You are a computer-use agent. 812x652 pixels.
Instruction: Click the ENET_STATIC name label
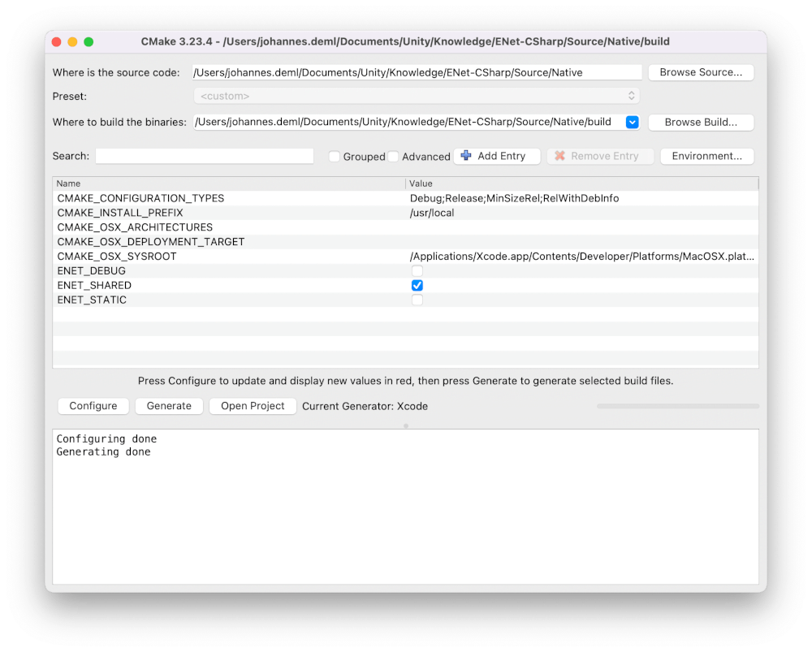(x=92, y=300)
